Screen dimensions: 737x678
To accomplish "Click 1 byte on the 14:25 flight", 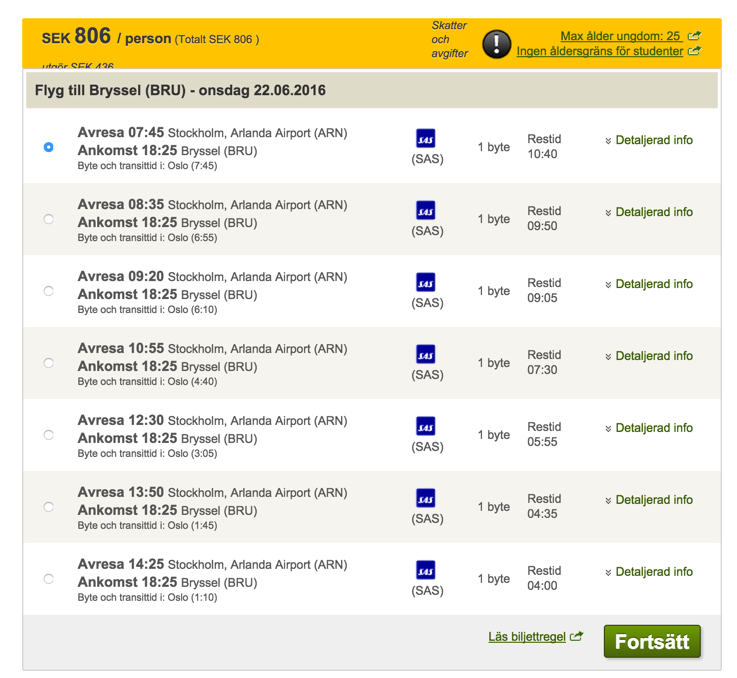I will click(494, 579).
